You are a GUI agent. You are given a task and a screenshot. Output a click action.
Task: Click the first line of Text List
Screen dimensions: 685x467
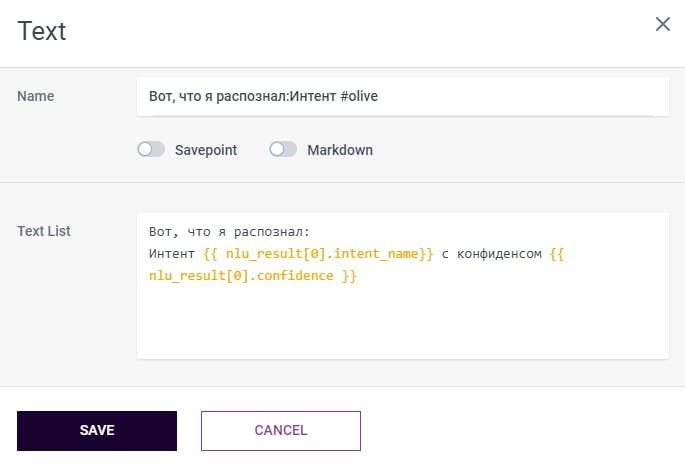pos(230,233)
